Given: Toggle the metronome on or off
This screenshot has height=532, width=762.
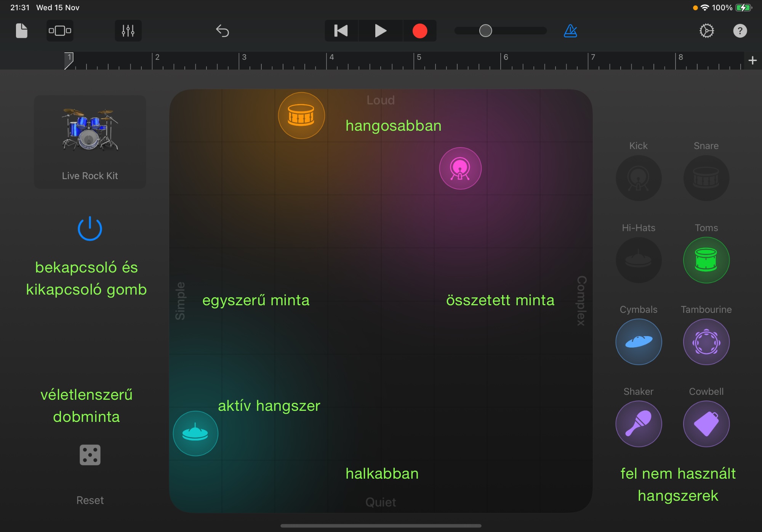Looking at the screenshot, I should click(x=570, y=31).
